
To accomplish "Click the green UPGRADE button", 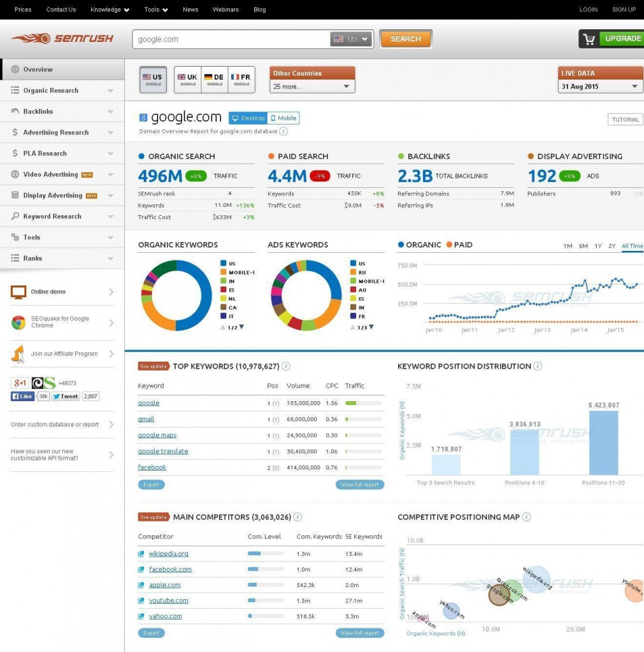I will tap(622, 39).
